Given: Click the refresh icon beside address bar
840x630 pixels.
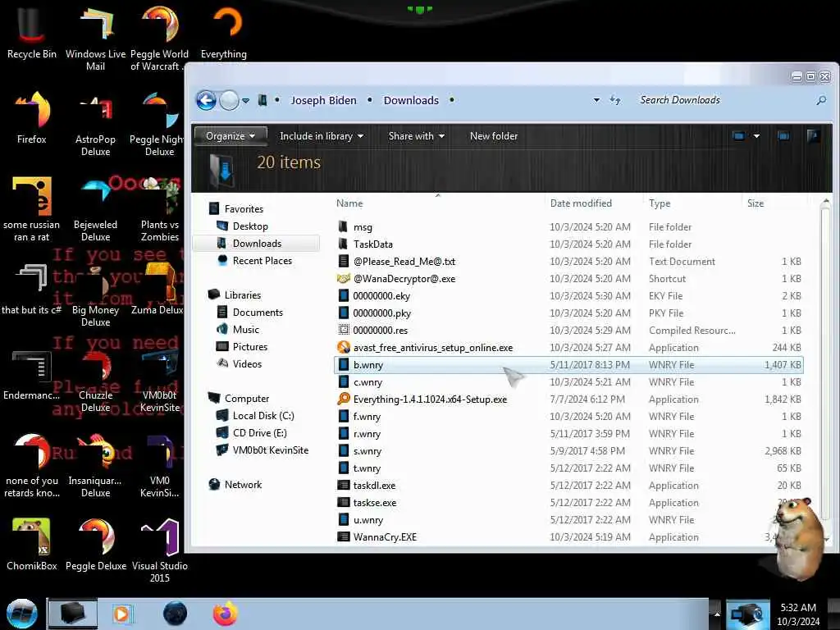Looking at the screenshot, I should pyautogui.click(x=615, y=99).
